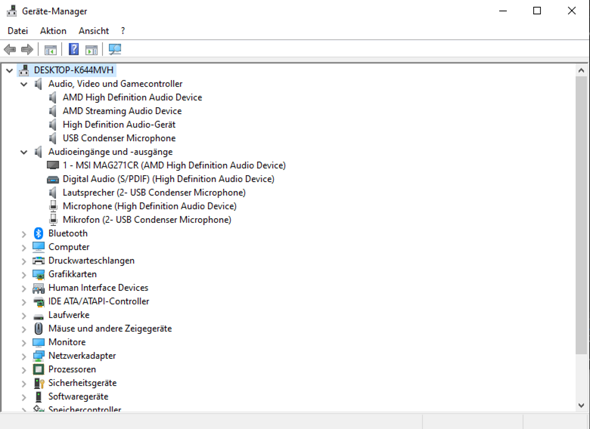Maximize the Geräte-Manager window
The image size is (590, 429).
(537, 11)
